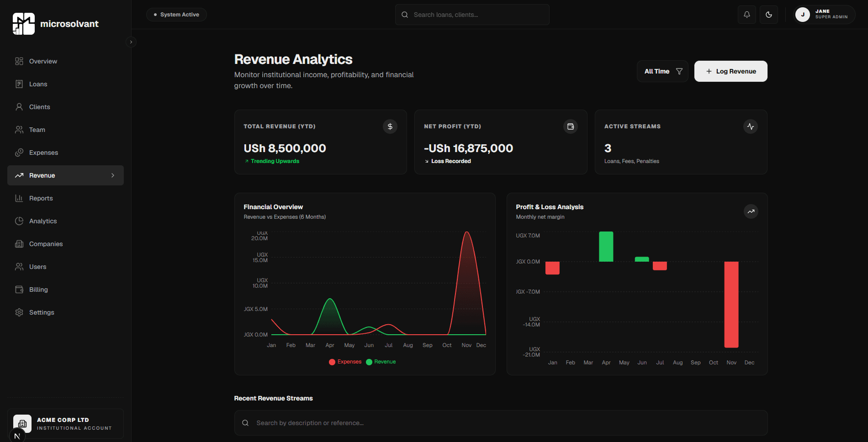
Task: Click the USh 8,500,000 total revenue value
Action: point(285,148)
